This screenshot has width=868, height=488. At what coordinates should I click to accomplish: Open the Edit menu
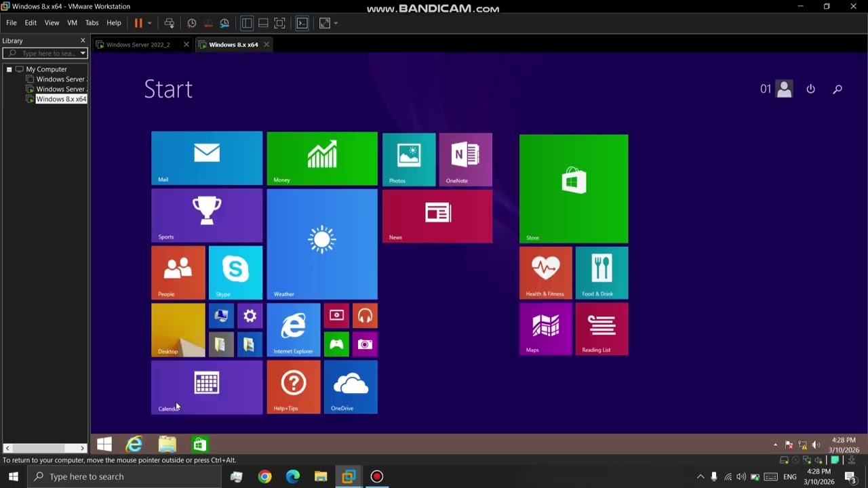[31, 23]
